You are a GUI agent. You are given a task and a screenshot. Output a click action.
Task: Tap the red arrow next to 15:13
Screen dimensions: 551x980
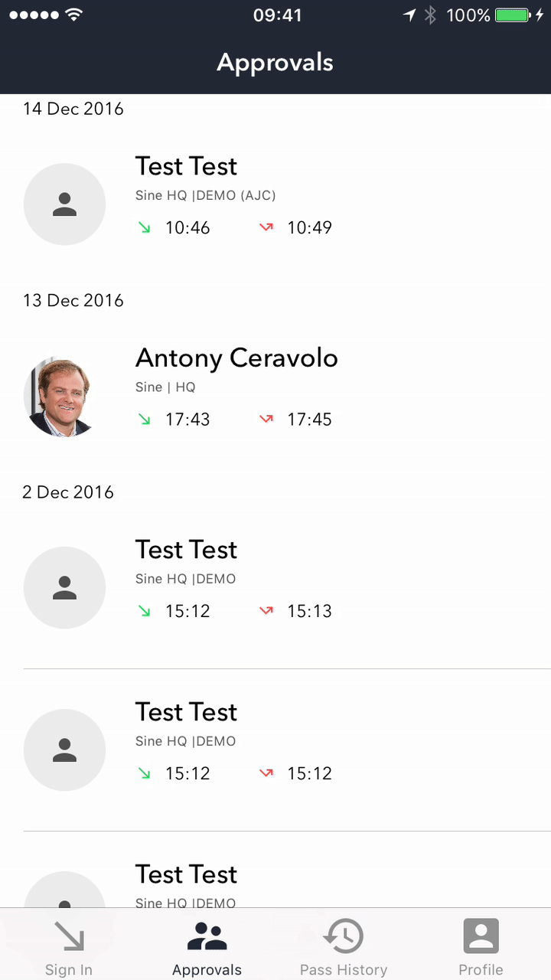266,611
